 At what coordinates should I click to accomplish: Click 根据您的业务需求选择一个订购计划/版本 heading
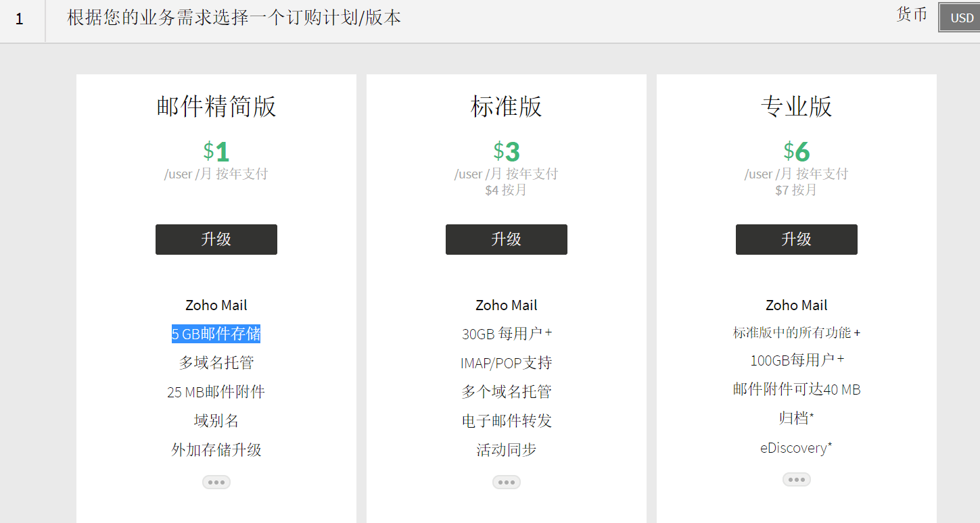click(234, 18)
